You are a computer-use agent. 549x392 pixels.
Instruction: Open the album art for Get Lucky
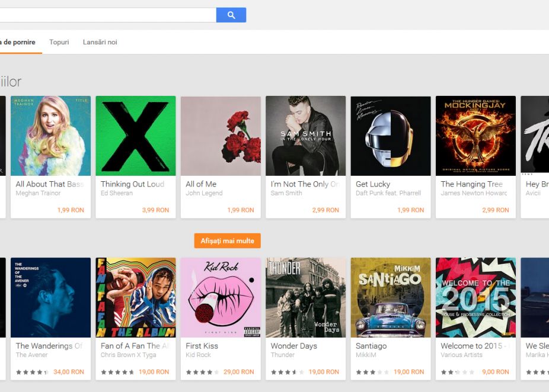[390, 135]
